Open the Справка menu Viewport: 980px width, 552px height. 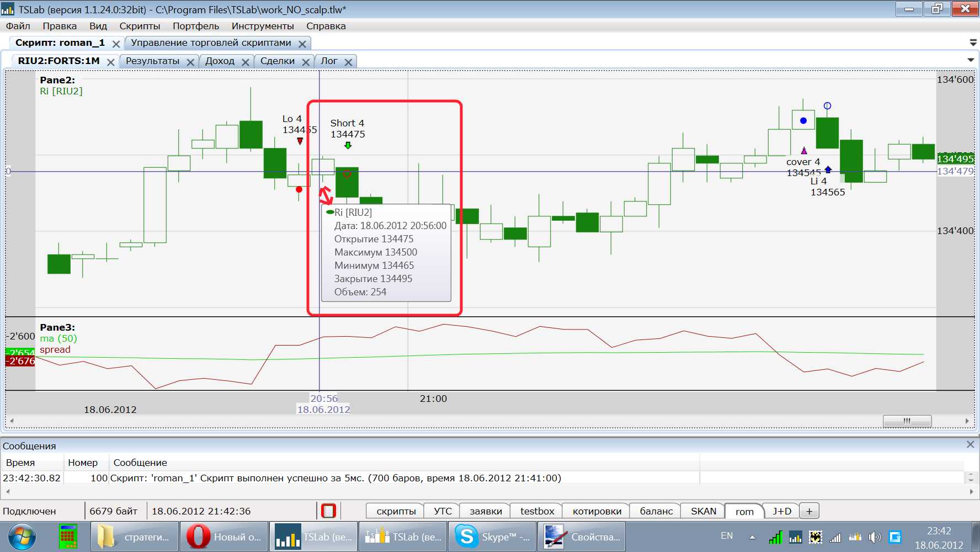pyautogui.click(x=326, y=26)
